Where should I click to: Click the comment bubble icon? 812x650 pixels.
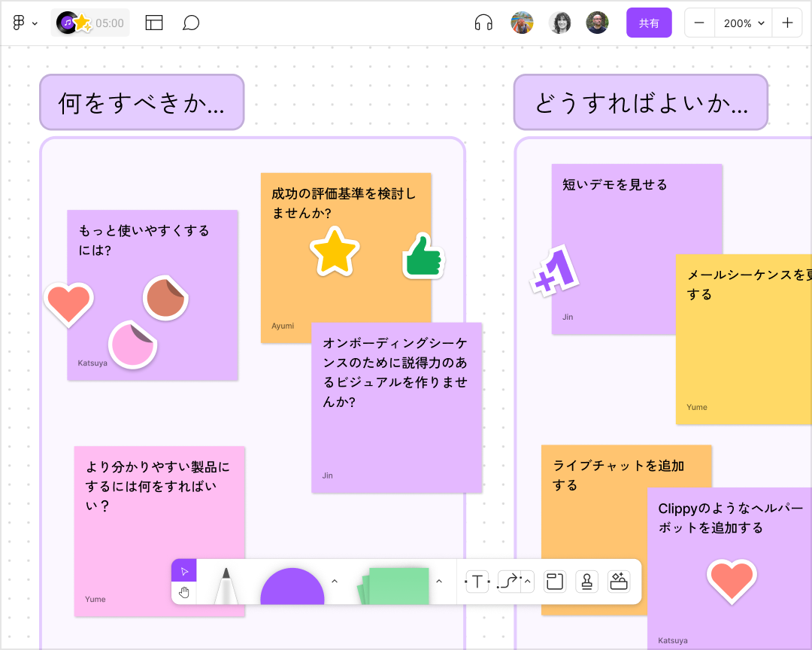[x=190, y=23]
